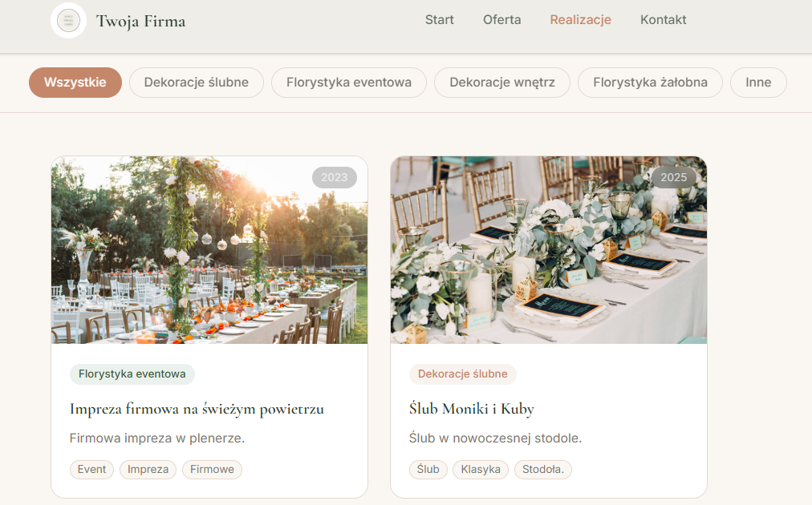Viewport: 812px width, 505px height.
Task: Open the Oferta navigation item
Action: point(501,20)
